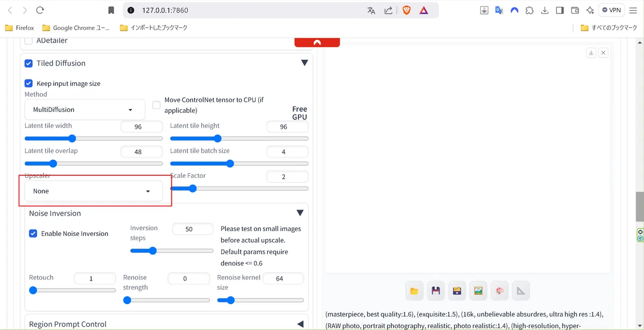Image resolution: width=644 pixels, height=330 pixels.
Task: Open the translate page icon
Action: (x=371, y=10)
